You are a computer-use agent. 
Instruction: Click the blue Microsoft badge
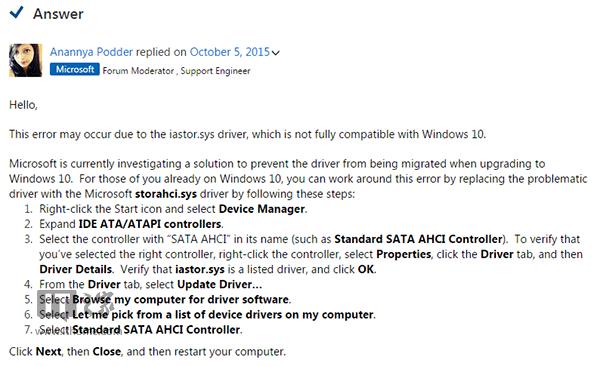click(x=75, y=69)
